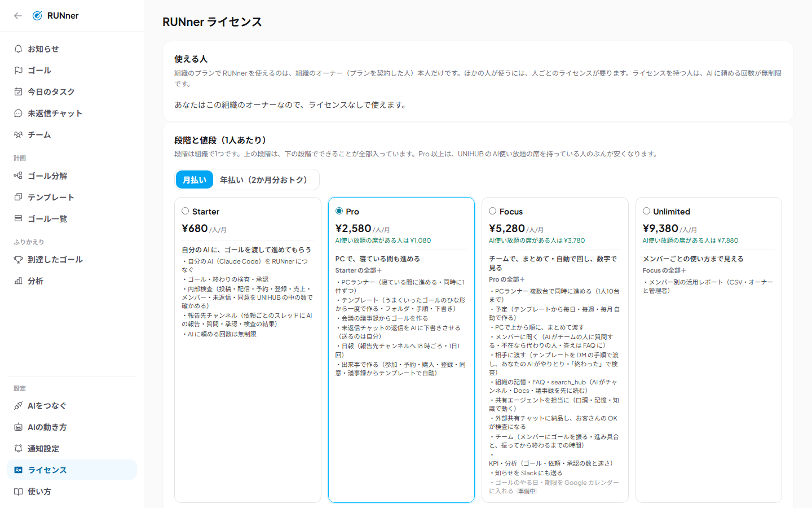The height and width of the screenshot is (508, 812).
Task: Switch billing to 月払い
Action: [195, 180]
